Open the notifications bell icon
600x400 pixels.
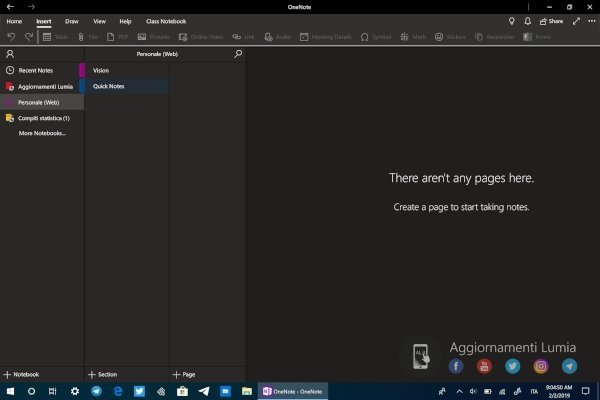click(528, 21)
